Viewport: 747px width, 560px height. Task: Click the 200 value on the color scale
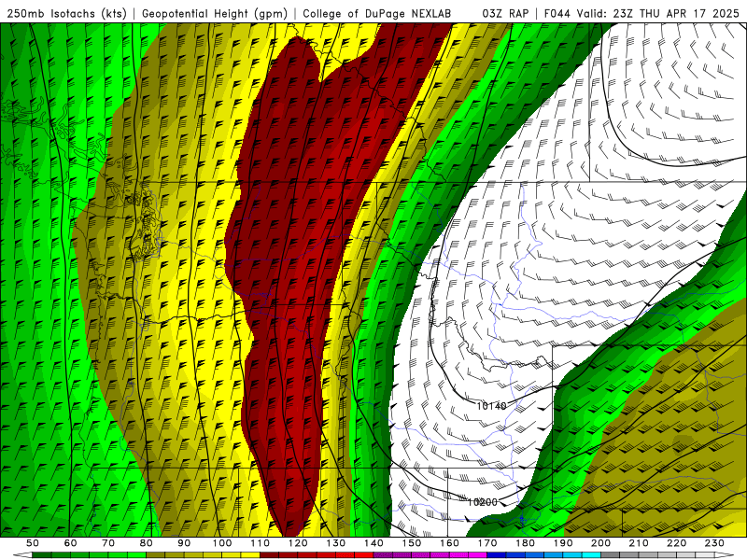[600, 543]
